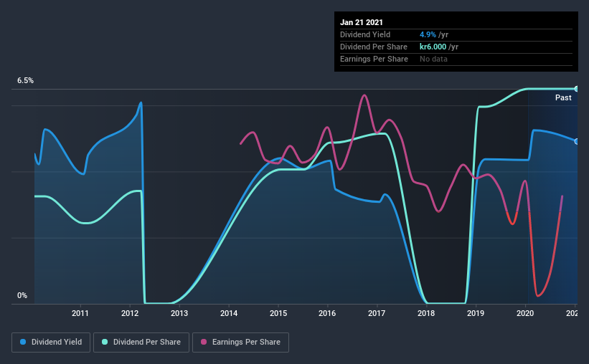Click the 4.9% dividend yield value in tooltip
Screen dimensions: 589x364
(x=428, y=34)
